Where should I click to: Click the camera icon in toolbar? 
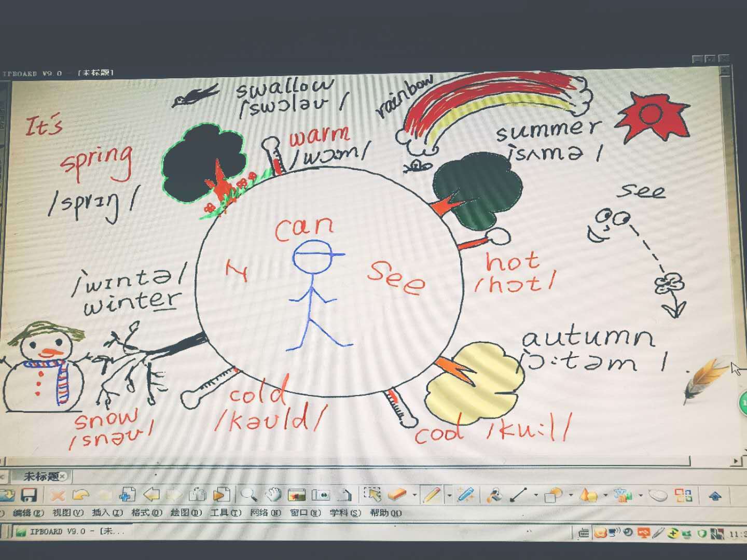321,495
